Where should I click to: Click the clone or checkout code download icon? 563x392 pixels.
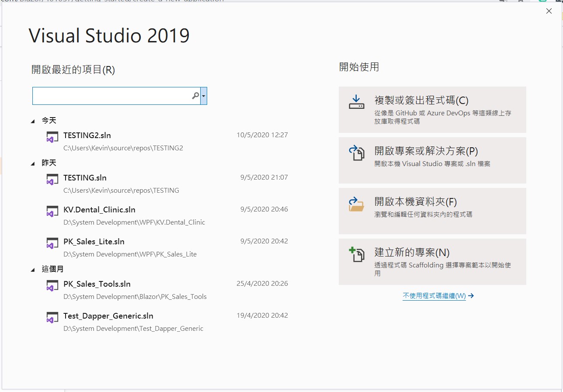click(356, 102)
